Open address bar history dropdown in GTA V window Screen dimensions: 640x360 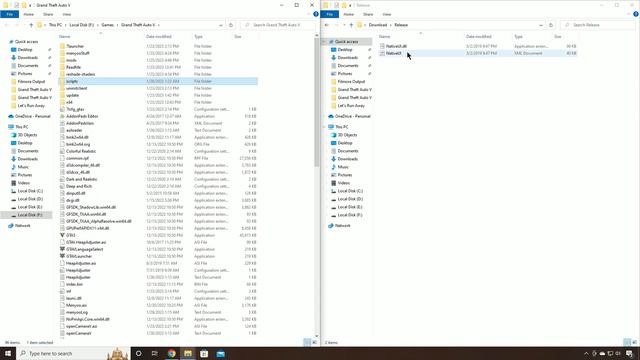pos(221,25)
